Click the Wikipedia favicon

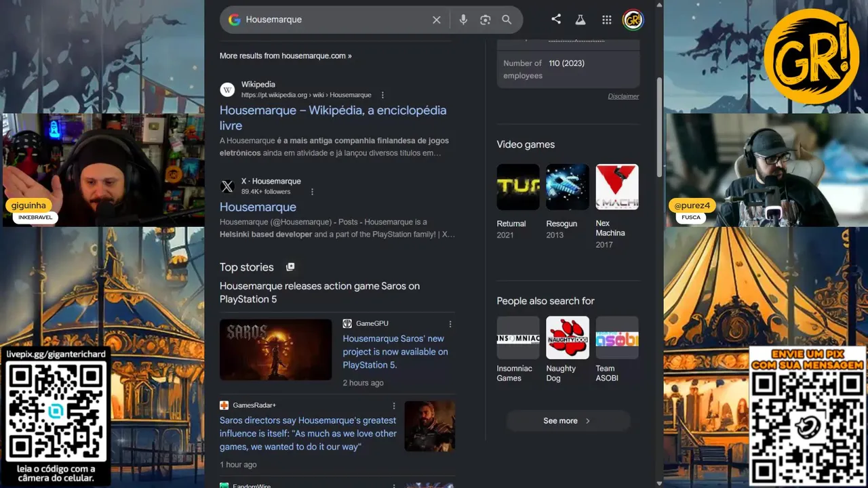point(227,89)
